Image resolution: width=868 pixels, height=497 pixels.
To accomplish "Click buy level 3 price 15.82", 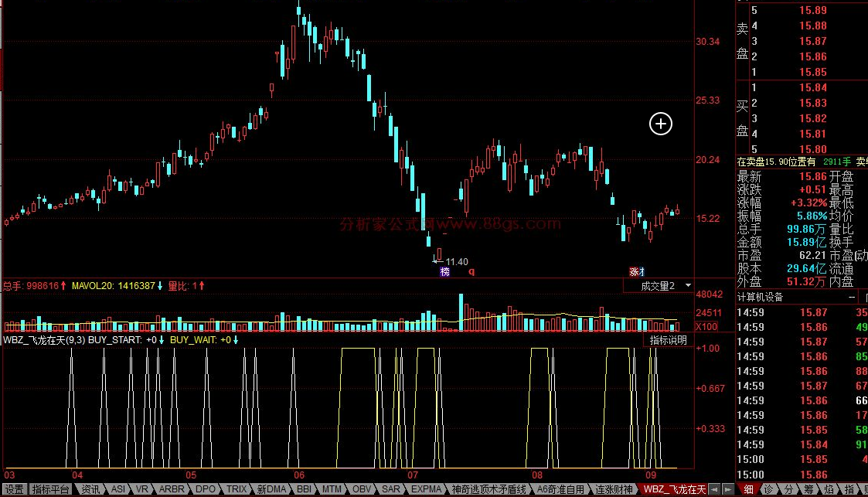I will pyautogui.click(x=812, y=118).
